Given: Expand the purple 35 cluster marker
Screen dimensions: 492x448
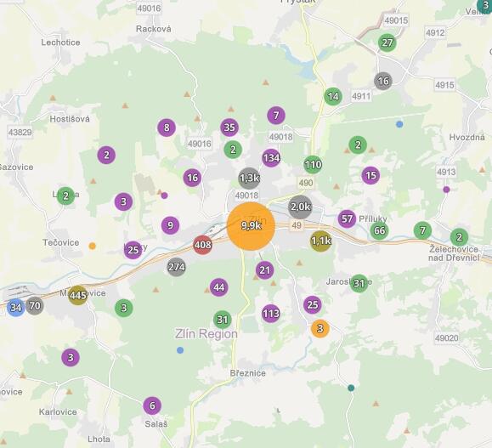Looking at the screenshot, I should pos(229,128).
